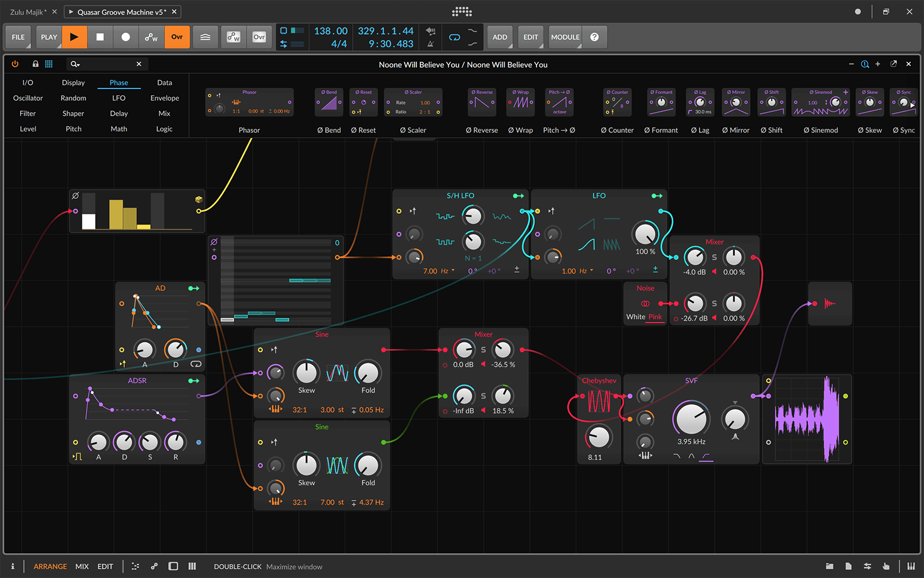Viewport: 924px width, 578px height.
Task: Open the PLAY menu
Action: tap(49, 37)
